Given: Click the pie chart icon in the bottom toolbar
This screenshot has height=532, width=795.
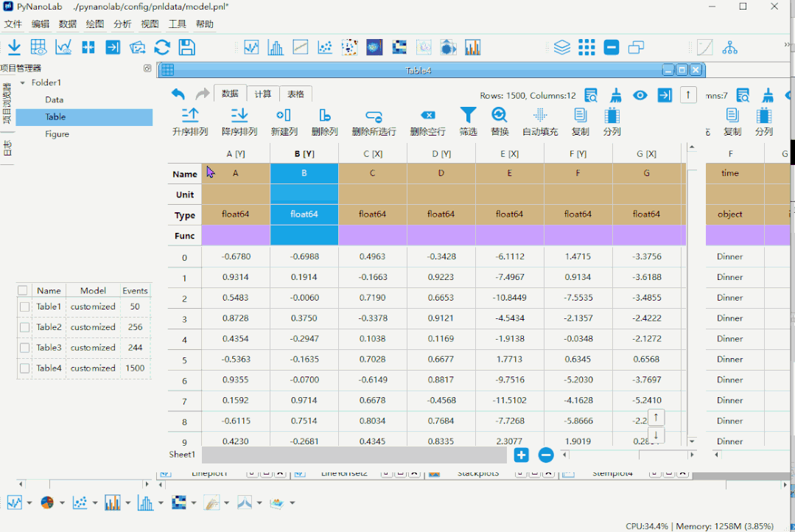Looking at the screenshot, I should (47, 503).
